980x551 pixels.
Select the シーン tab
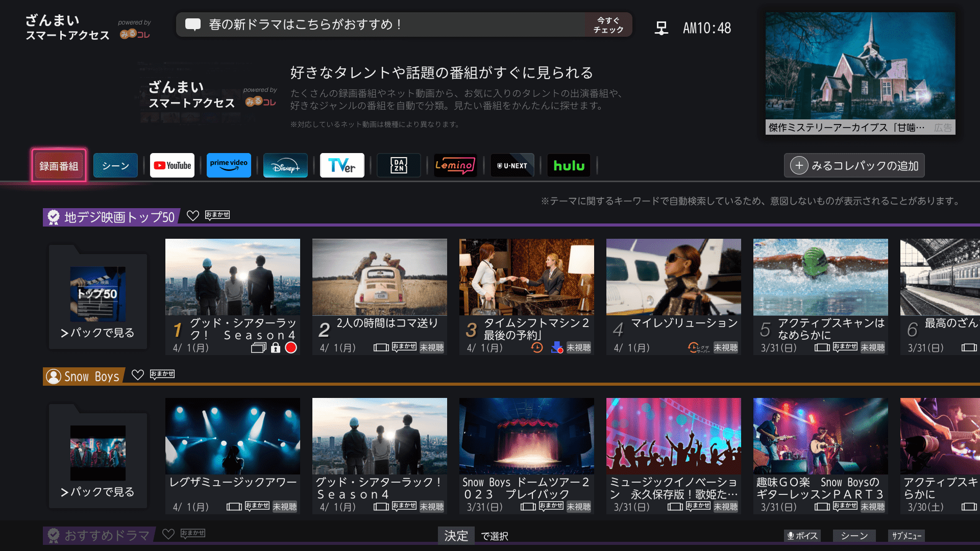coord(115,165)
